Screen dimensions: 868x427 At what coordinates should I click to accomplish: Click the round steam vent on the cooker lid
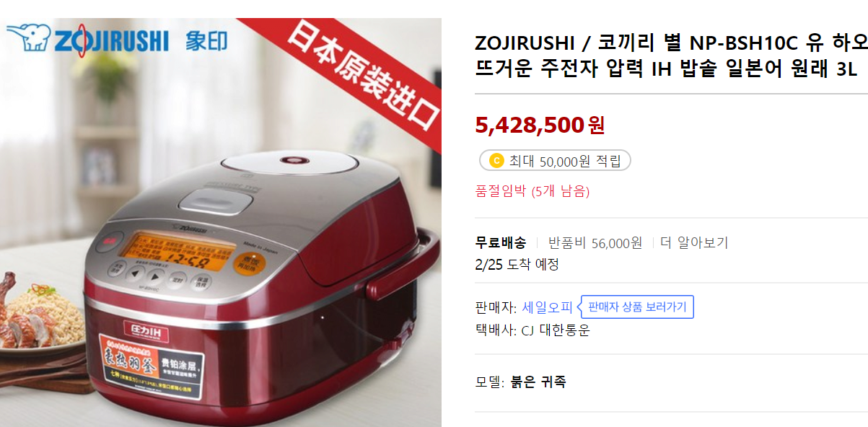(x=294, y=161)
